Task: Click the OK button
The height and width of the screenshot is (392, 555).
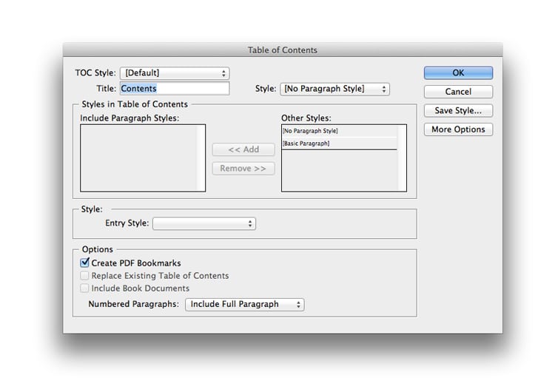Action: (x=458, y=73)
